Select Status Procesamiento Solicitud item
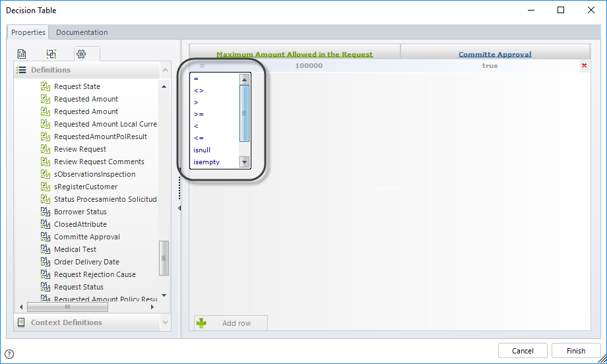 106,199
